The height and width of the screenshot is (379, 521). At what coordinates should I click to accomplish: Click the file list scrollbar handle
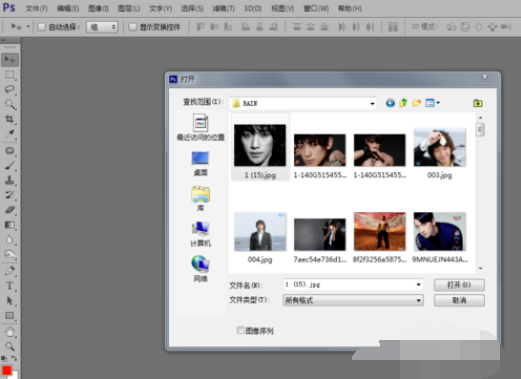coord(480,130)
